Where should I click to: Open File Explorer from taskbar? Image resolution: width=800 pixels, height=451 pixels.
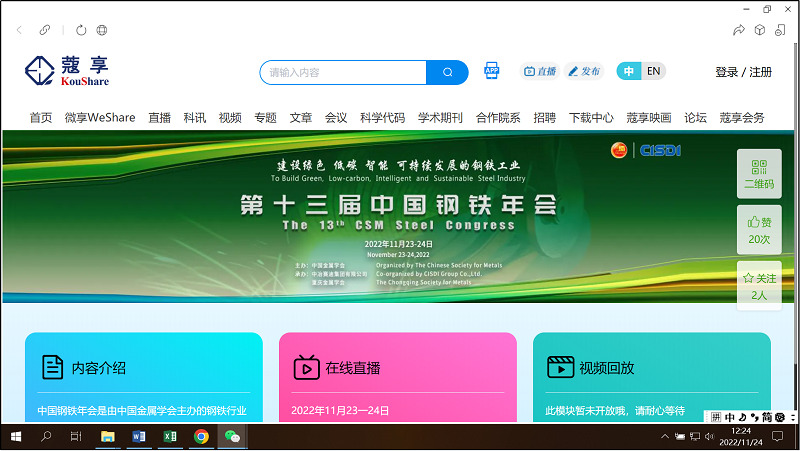point(108,437)
